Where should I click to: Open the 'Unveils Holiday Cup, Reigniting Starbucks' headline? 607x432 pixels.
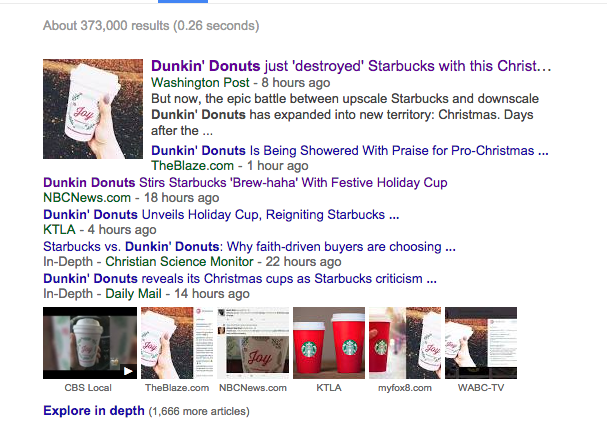click(221, 214)
